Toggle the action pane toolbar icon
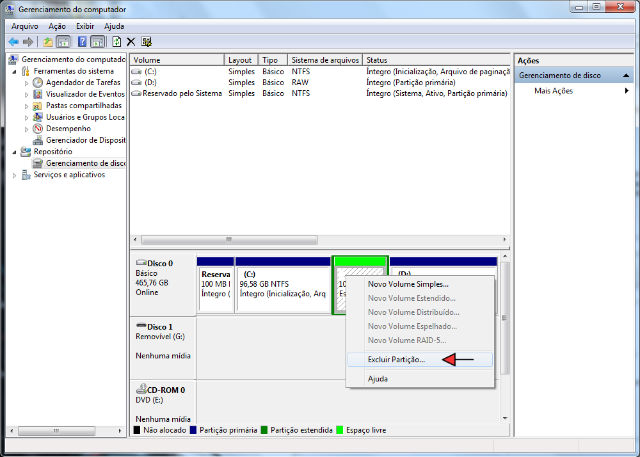 coord(98,42)
